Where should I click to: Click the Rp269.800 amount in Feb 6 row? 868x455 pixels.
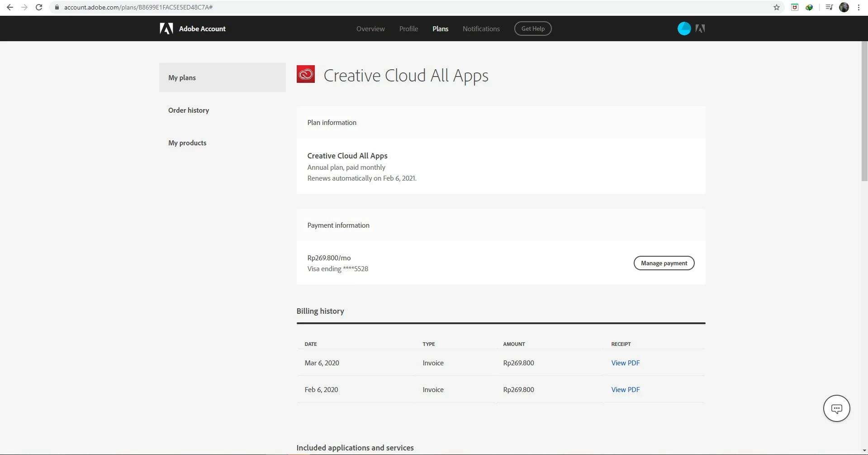[x=518, y=389]
